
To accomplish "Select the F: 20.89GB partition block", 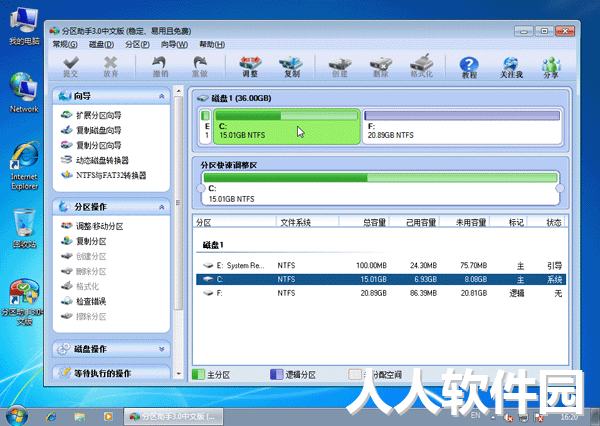I will (x=462, y=127).
